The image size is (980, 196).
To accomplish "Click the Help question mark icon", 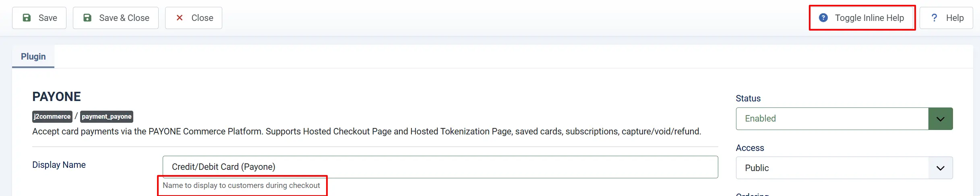I will tap(934, 18).
